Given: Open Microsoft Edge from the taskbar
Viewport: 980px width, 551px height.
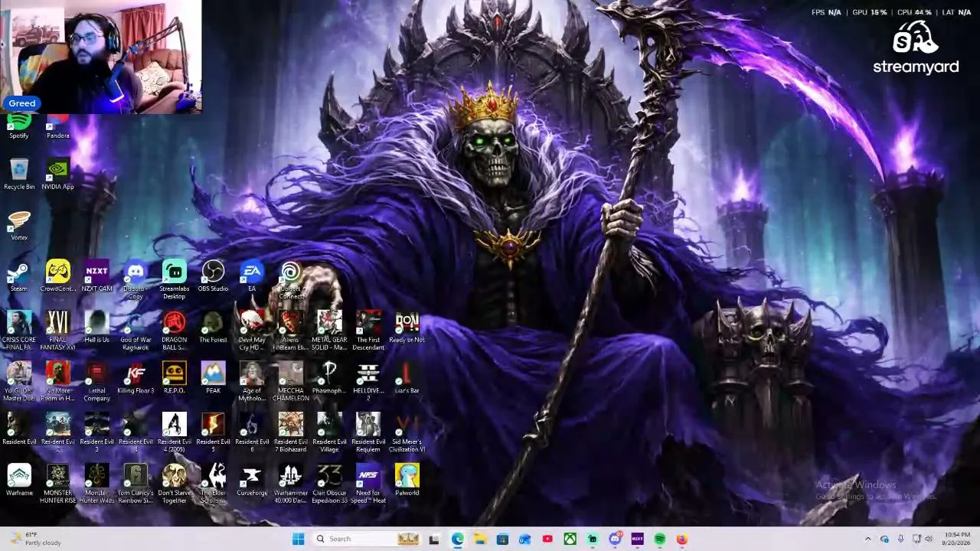Looking at the screenshot, I should 457,539.
